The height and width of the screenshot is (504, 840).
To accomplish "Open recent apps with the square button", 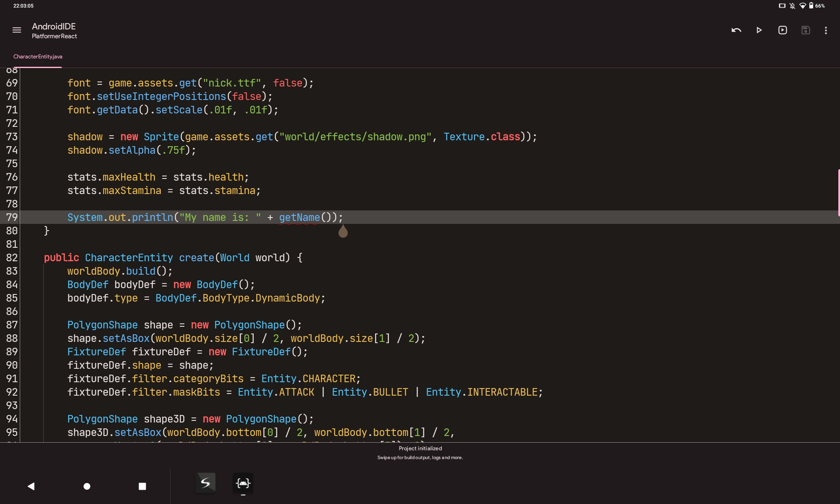I will (x=142, y=486).
